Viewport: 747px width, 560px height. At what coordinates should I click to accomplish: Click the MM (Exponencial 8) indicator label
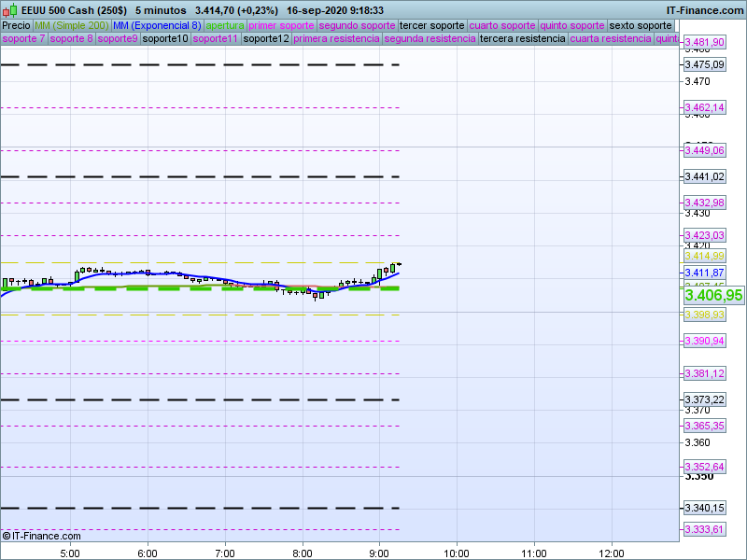click(x=156, y=25)
